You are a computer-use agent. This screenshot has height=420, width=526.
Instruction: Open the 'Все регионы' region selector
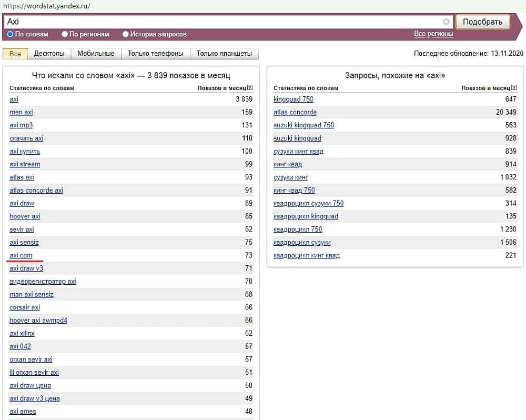point(433,34)
